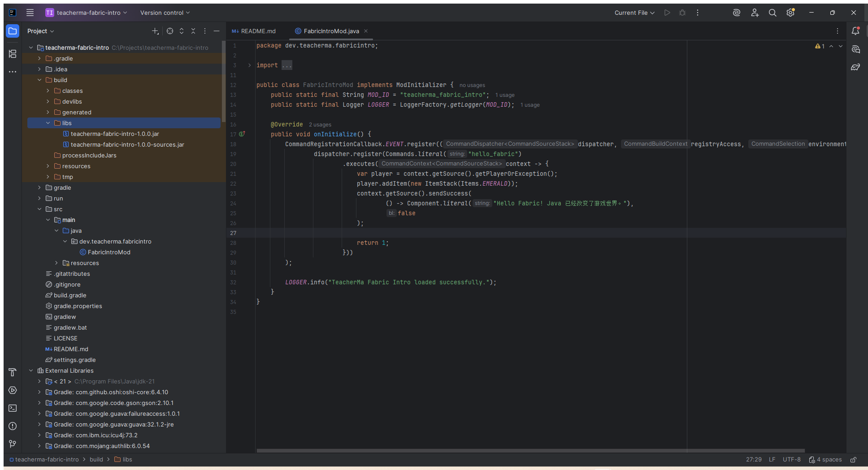Go to next highlighted problem arrow
Screen dimensions: 868x470
coord(841,46)
